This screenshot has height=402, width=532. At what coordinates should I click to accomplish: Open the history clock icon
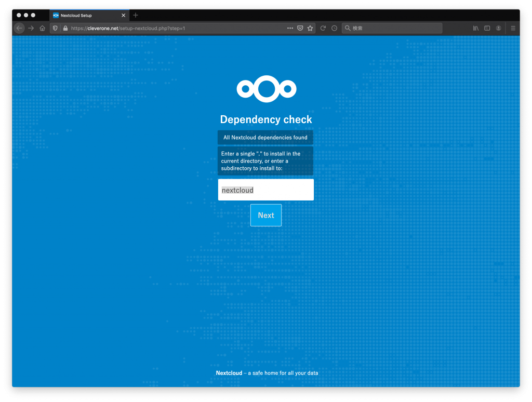pyautogui.click(x=334, y=28)
